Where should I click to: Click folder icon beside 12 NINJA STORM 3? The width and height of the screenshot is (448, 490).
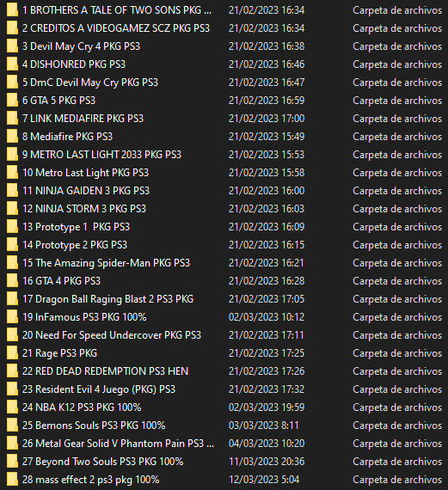(12, 208)
